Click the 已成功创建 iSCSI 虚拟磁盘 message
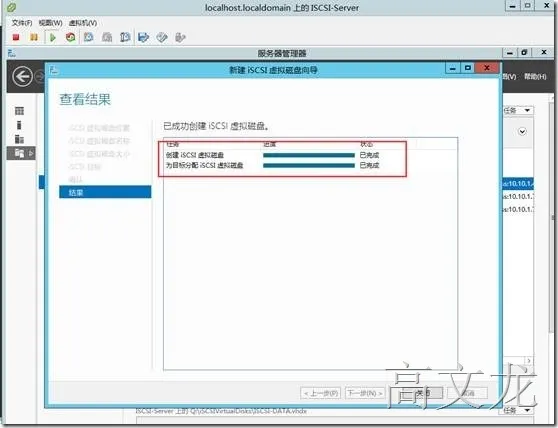This screenshot has width=558, height=428. [x=216, y=126]
